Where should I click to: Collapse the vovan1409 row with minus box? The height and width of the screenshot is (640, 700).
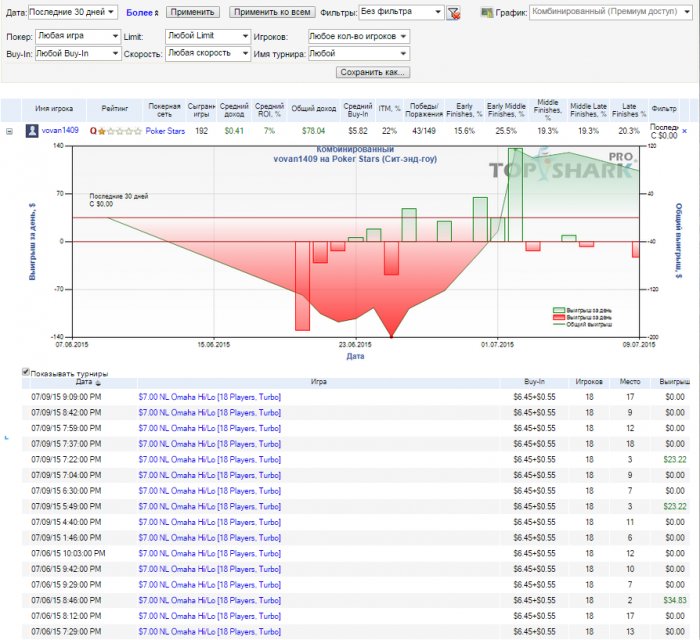[9, 131]
